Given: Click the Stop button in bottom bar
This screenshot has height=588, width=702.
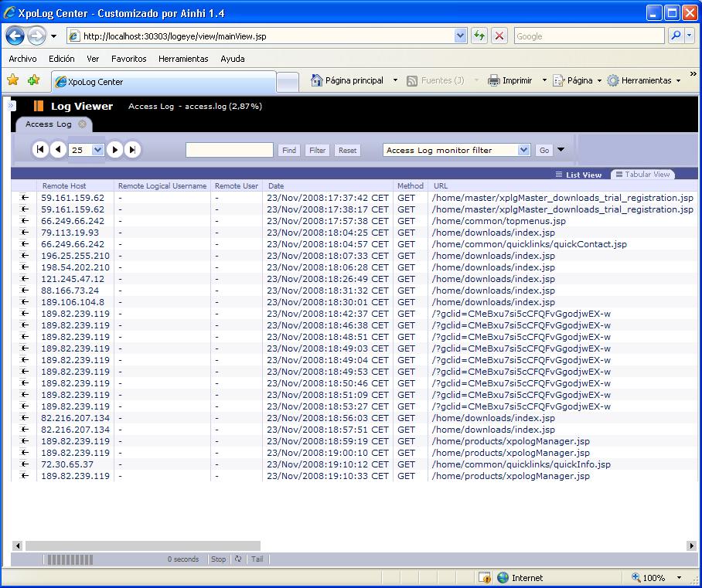Looking at the screenshot, I should pos(219,559).
